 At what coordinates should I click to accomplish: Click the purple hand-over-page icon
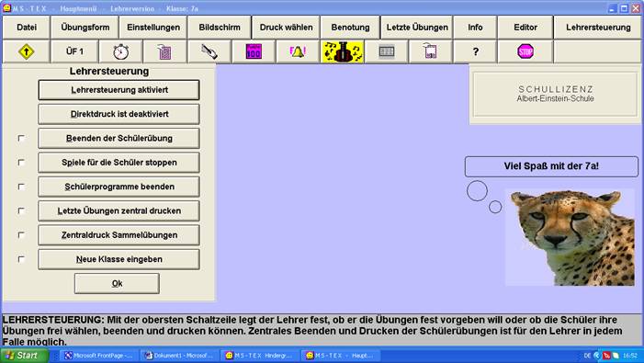[x=164, y=51]
